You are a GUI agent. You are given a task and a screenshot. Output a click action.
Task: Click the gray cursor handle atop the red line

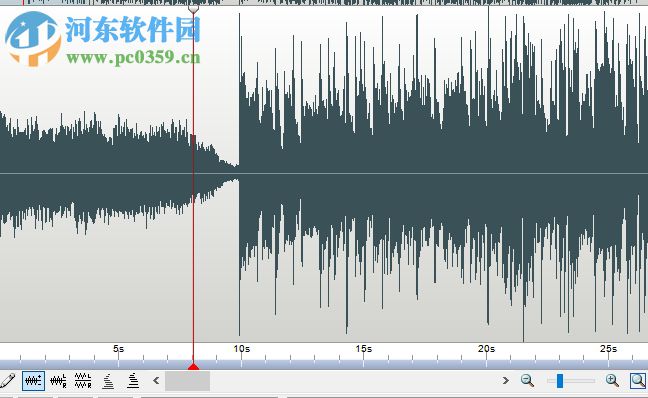click(193, 9)
